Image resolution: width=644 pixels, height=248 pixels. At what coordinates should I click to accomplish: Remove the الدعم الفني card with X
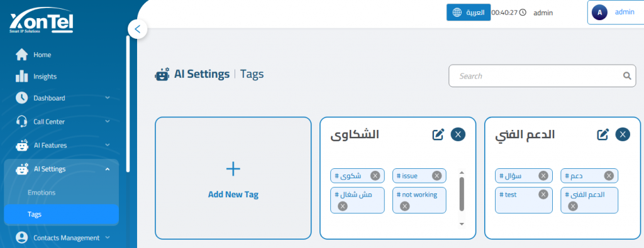coord(623,134)
